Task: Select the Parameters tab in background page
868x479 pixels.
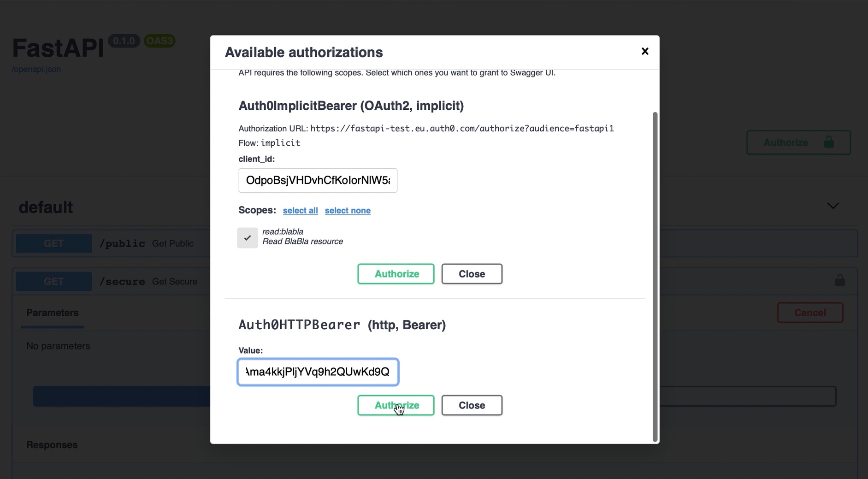Action: [53, 313]
